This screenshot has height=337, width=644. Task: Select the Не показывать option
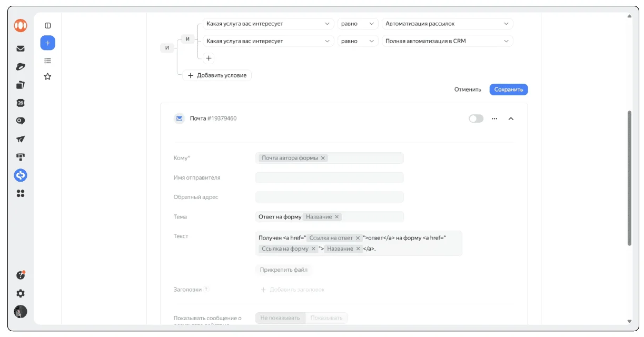pyautogui.click(x=280, y=318)
